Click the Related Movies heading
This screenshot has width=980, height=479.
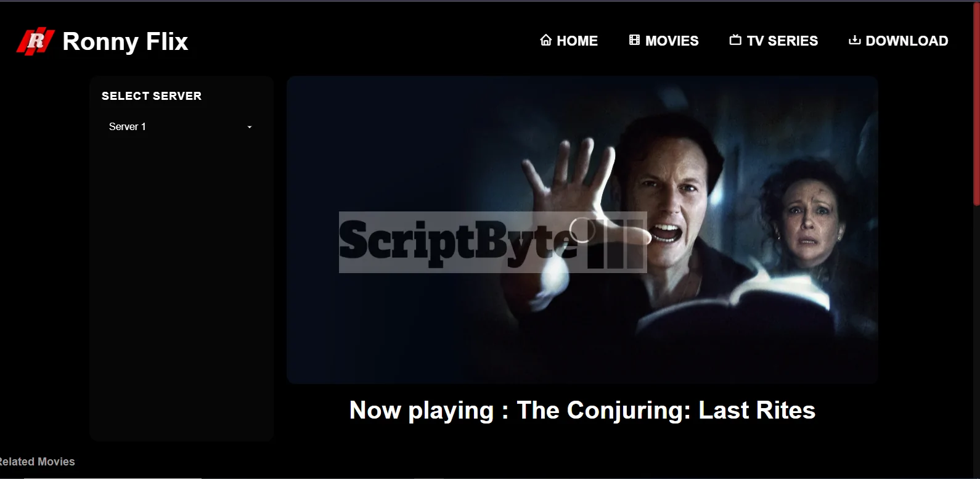37,462
